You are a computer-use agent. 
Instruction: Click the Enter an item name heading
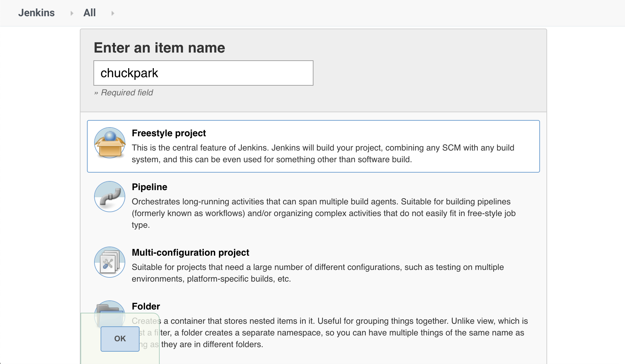pos(159,48)
